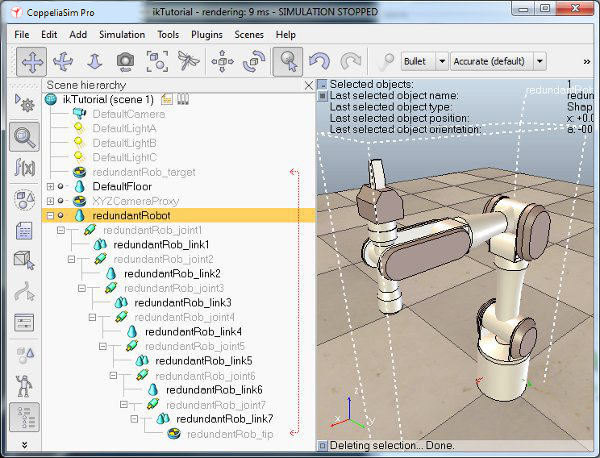Click the object rotate tool icon

coord(253,61)
